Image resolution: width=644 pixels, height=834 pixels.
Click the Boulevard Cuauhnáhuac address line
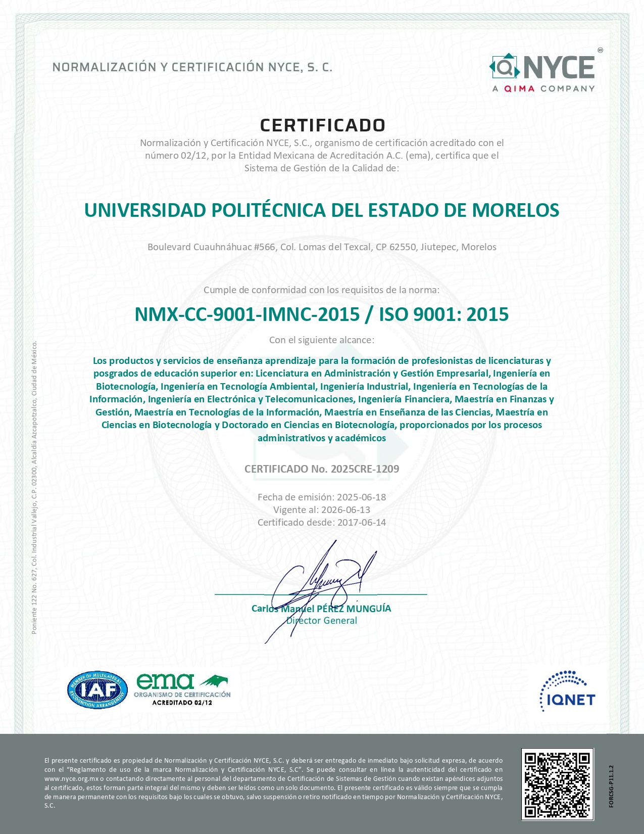[322, 247]
